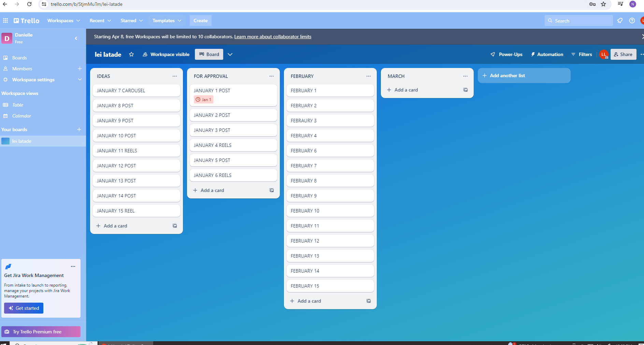Open notifications megaphone icon
This screenshot has height=345, width=644.
tap(620, 20)
